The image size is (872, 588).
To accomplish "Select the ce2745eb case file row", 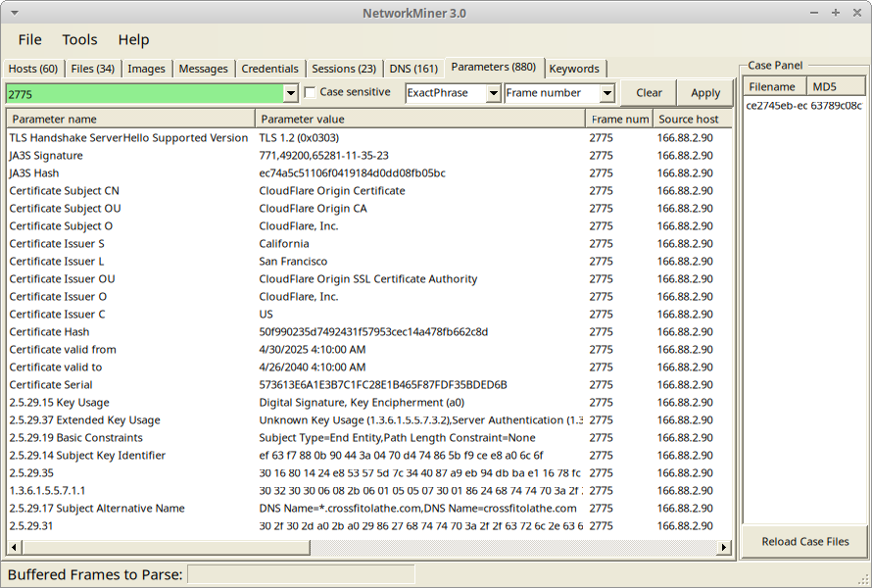I will pos(804,106).
